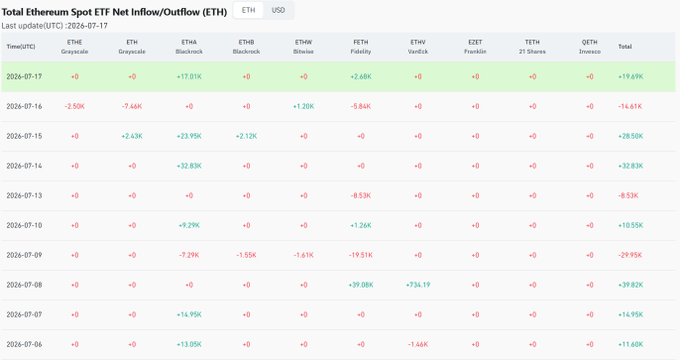Switch units to the USD toggle
This screenshot has height=360, width=680.
(278, 10)
